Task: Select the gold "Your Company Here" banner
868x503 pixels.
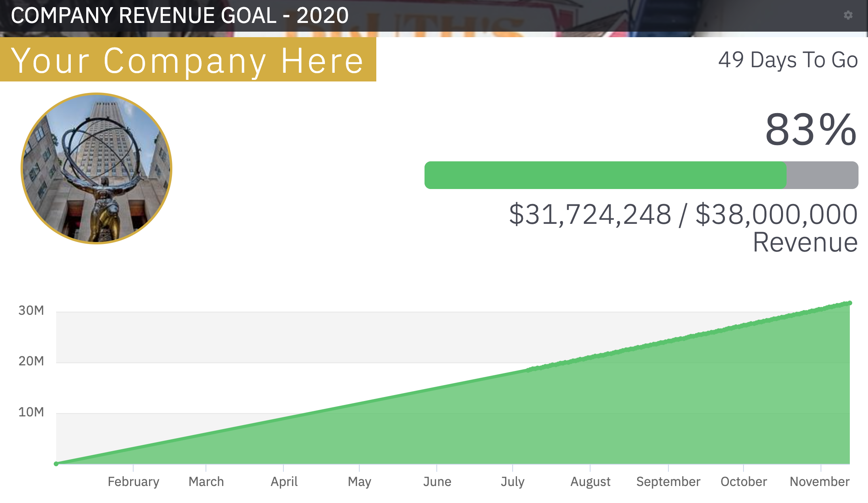Action: pos(187,60)
